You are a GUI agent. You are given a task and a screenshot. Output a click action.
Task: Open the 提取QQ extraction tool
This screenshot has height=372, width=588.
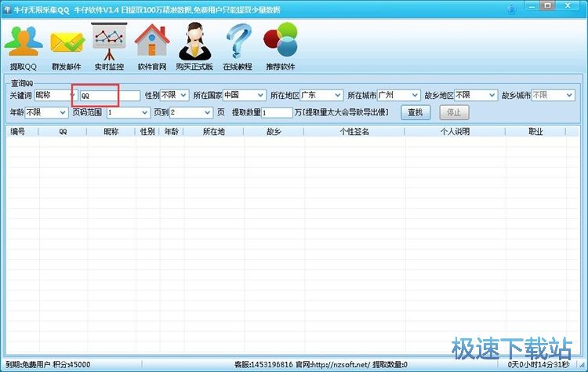point(24,46)
